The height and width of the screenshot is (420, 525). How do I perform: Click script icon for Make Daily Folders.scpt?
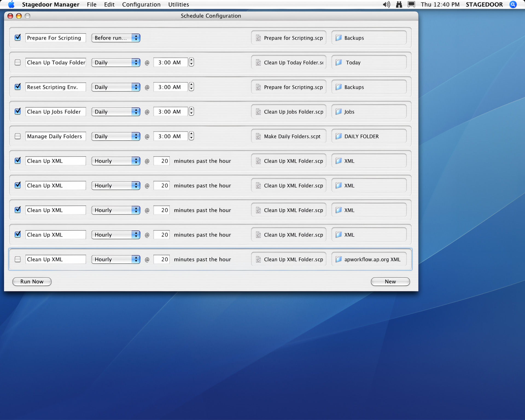tap(258, 136)
